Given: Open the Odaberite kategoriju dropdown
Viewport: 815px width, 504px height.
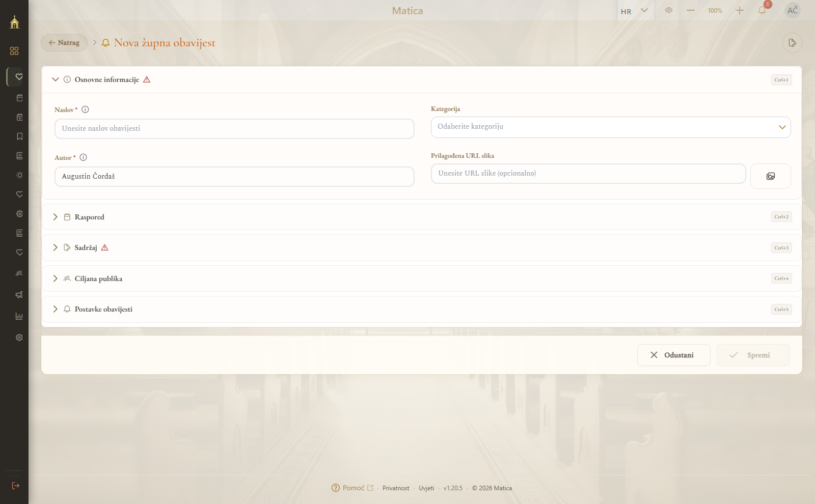Looking at the screenshot, I should tap(610, 127).
